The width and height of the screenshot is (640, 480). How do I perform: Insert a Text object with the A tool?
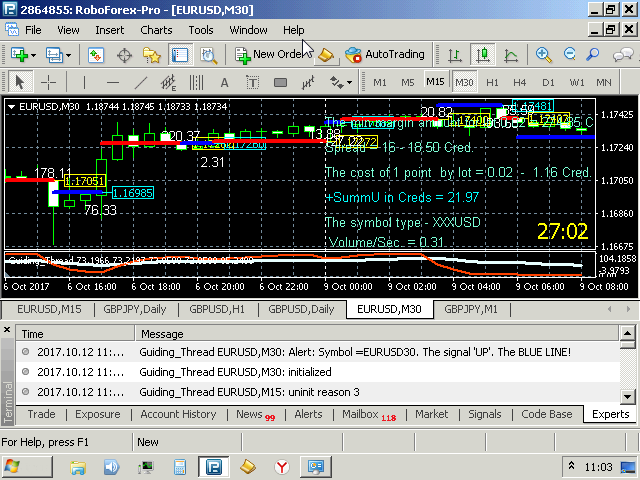[224, 83]
